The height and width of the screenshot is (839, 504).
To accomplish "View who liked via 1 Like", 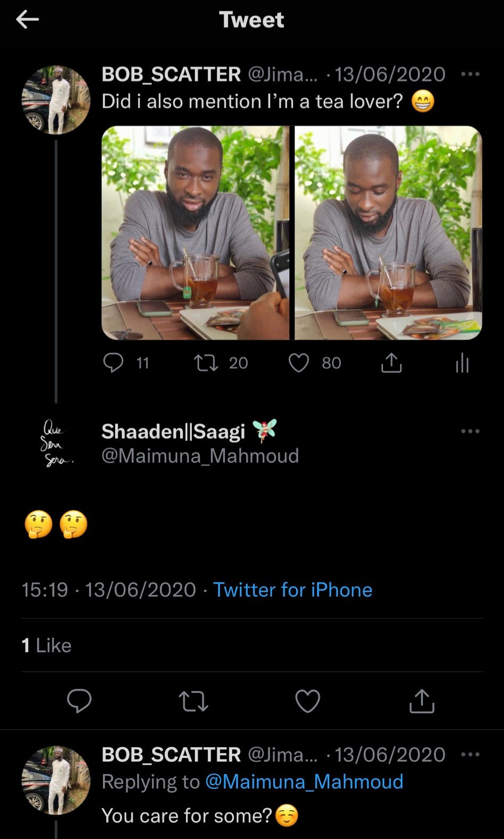I will 46,645.
